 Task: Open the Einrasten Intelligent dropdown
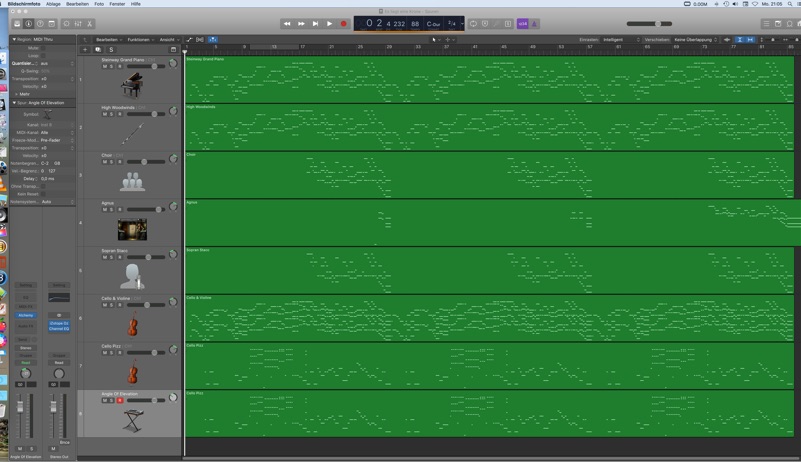[x=621, y=39]
